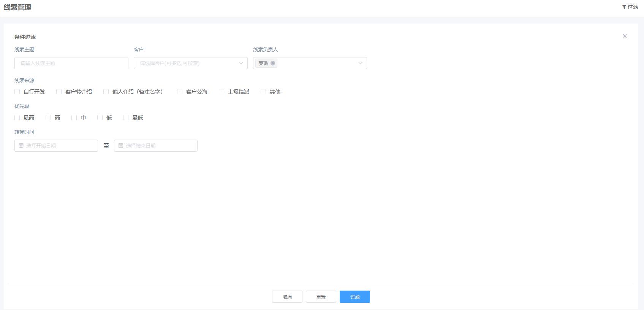The width and height of the screenshot is (644, 310).
Task: Click the calendar icon in 选择结束日期 field
Action: pyautogui.click(x=121, y=146)
